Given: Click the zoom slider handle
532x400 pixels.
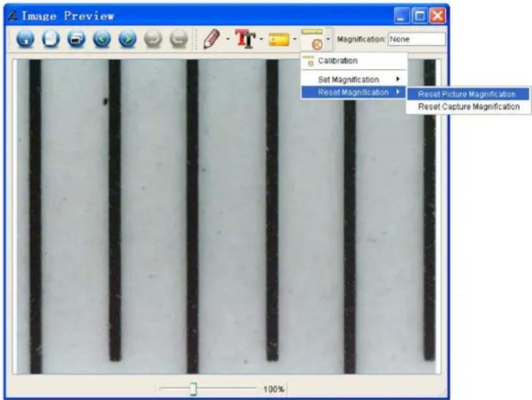Looking at the screenshot, I should [193, 389].
